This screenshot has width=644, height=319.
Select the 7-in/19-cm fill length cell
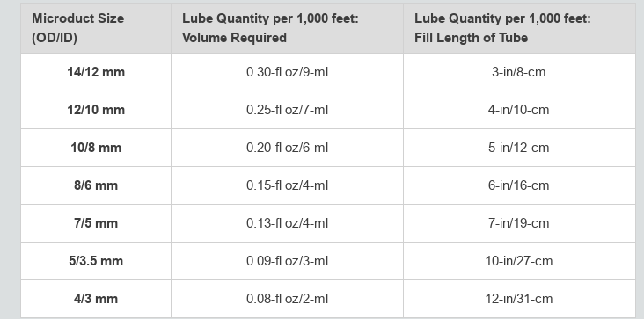tap(519, 223)
